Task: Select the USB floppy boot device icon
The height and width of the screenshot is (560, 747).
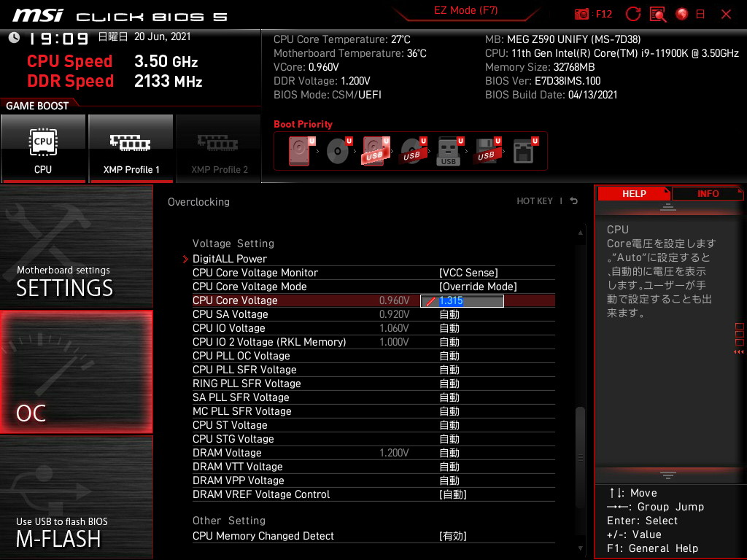Action: [487, 151]
